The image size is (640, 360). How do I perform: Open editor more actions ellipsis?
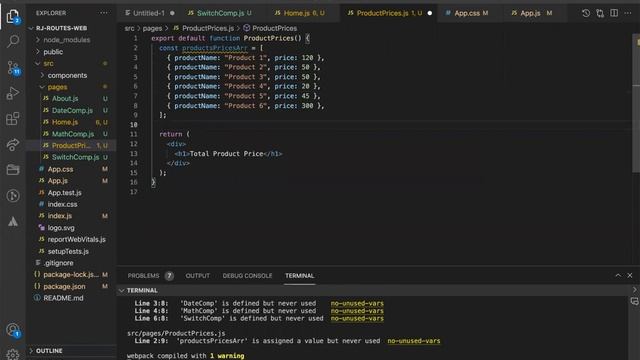(x=628, y=13)
